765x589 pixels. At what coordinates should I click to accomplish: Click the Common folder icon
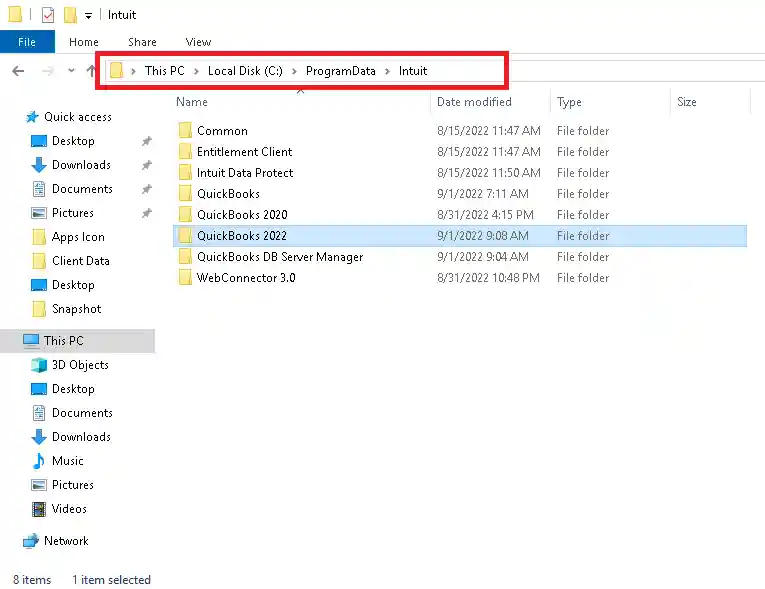point(185,130)
